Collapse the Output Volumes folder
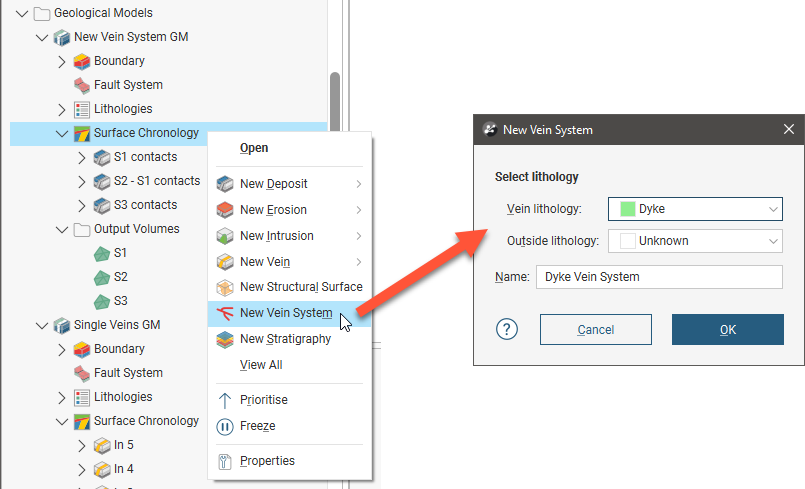 (x=62, y=230)
